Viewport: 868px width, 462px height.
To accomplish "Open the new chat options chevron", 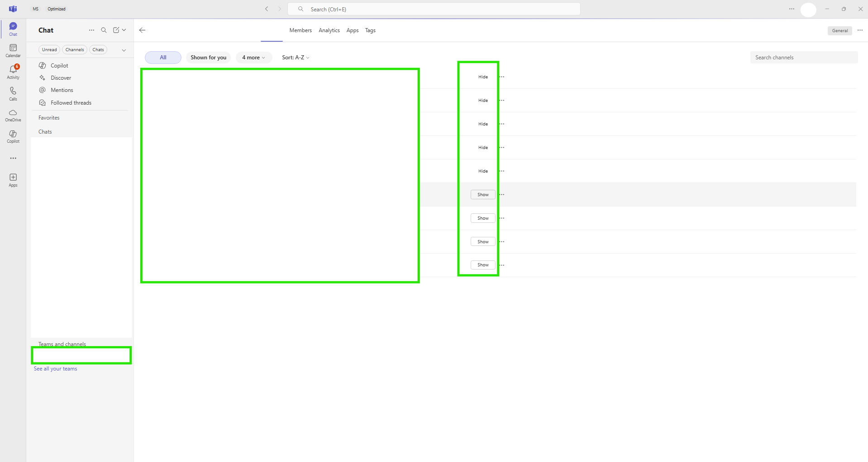I will 124,30.
